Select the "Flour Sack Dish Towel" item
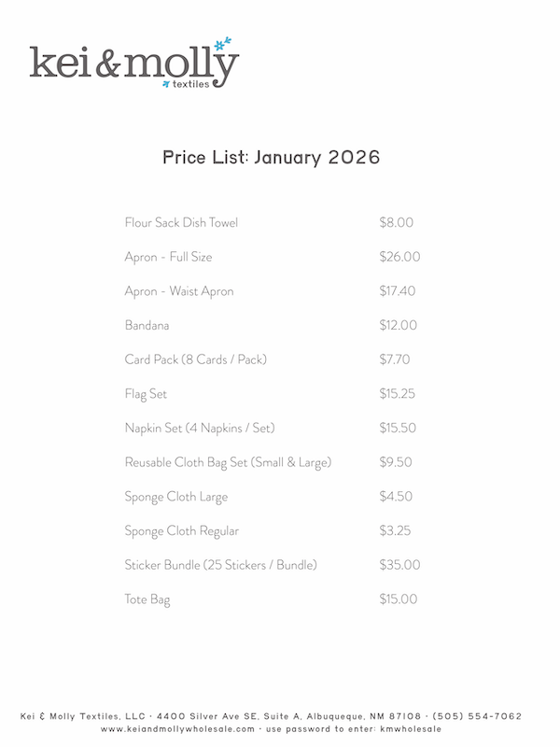This screenshot has width=560, height=747. tap(181, 223)
